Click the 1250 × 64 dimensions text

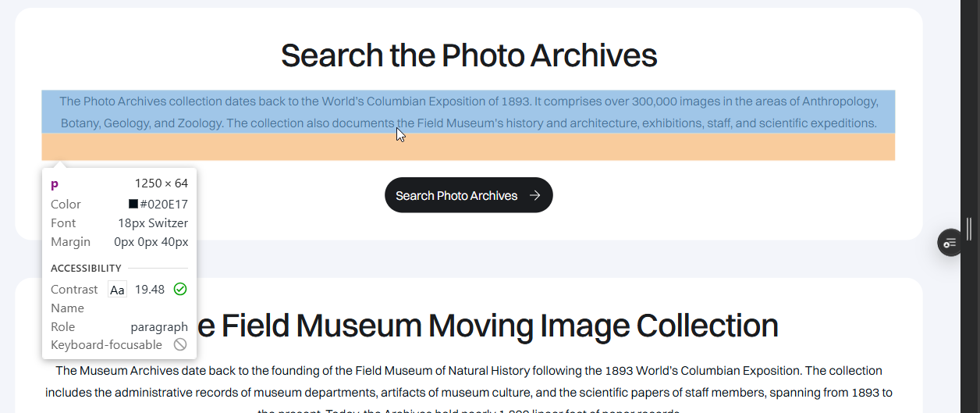161,183
